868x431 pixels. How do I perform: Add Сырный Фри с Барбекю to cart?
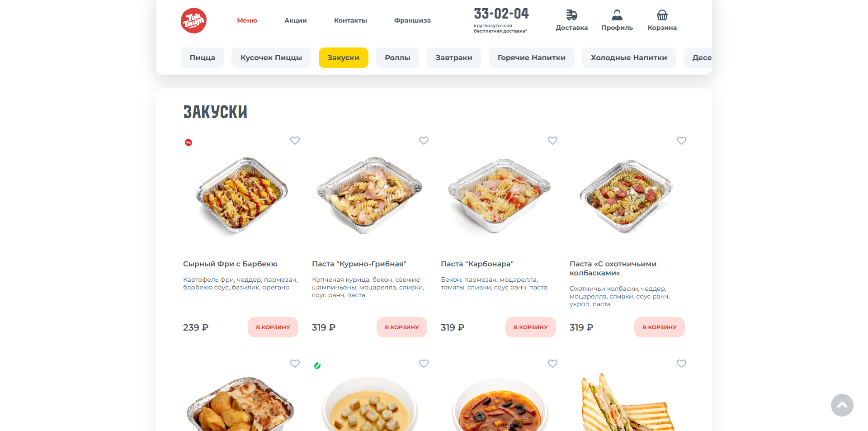coord(273,327)
